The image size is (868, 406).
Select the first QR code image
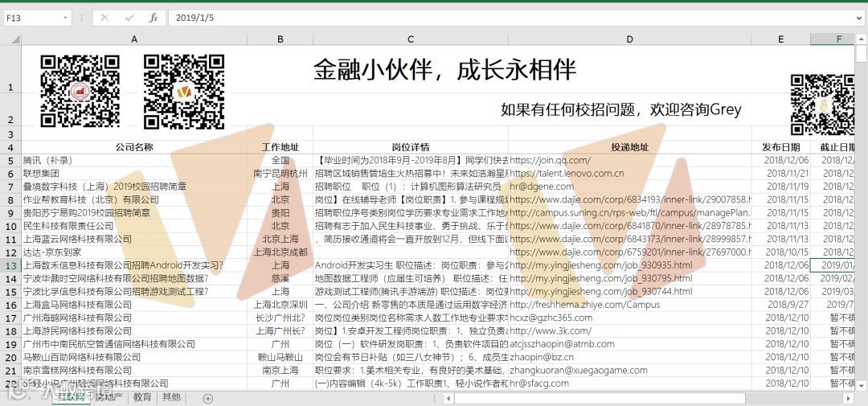(x=80, y=92)
